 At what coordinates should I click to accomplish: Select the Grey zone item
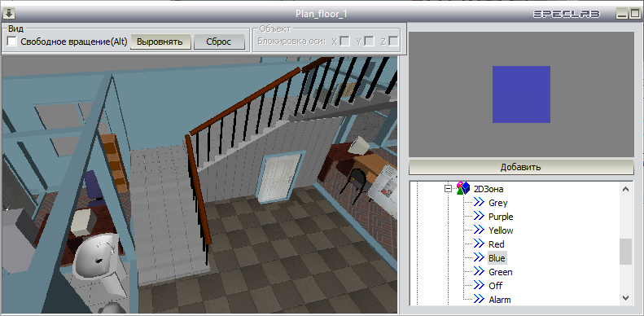click(497, 203)
